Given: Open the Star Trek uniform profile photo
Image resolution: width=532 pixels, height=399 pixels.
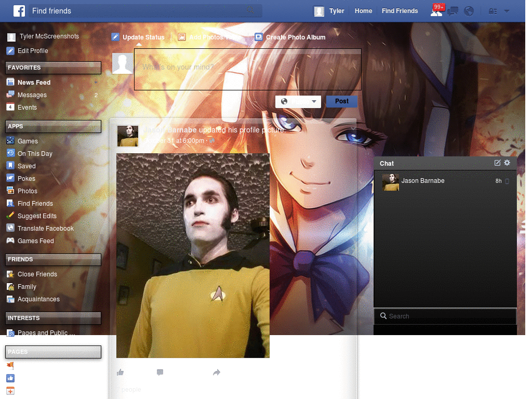Looking at the screenshot, I should point(193,256).
